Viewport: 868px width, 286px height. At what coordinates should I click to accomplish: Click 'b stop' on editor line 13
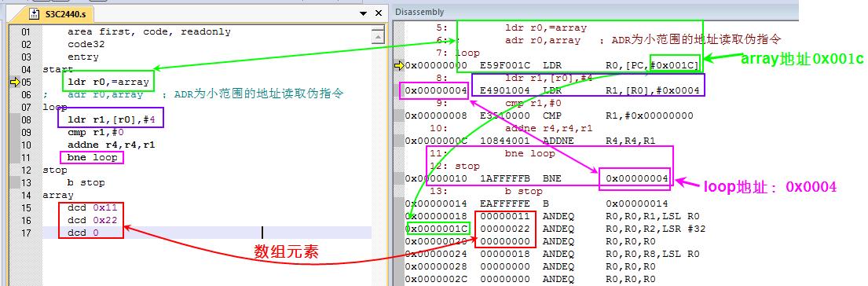click(86, 182)
